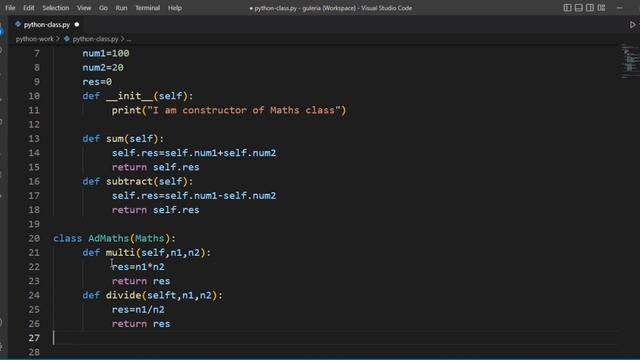Click line number 19 in the gutter
The width and height of the screenshot is (640, 360).
[34, 224]
